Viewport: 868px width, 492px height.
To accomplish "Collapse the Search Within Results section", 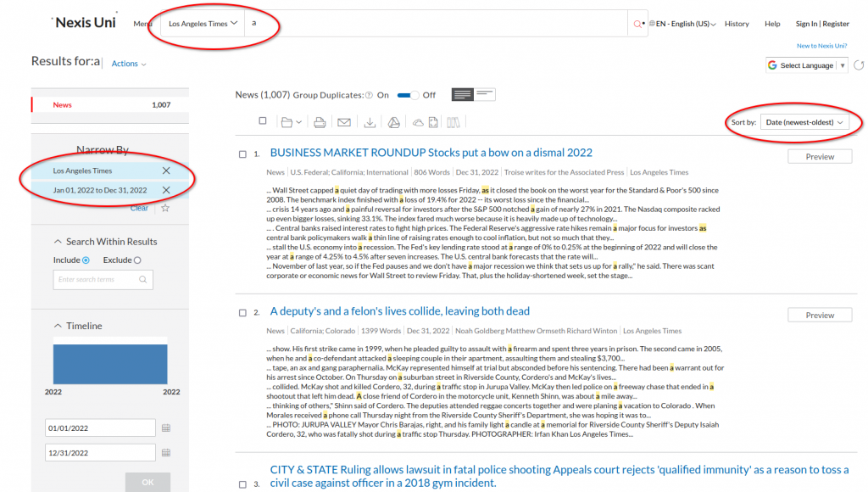I will click(x=58, y=242).
